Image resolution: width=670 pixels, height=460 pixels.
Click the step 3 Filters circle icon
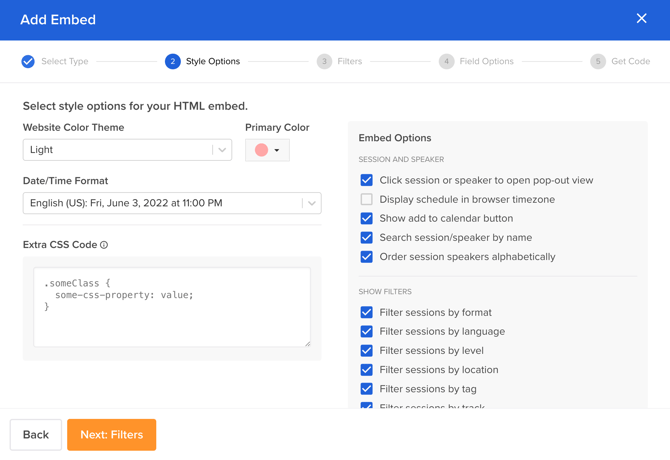[x=324, y=62]
